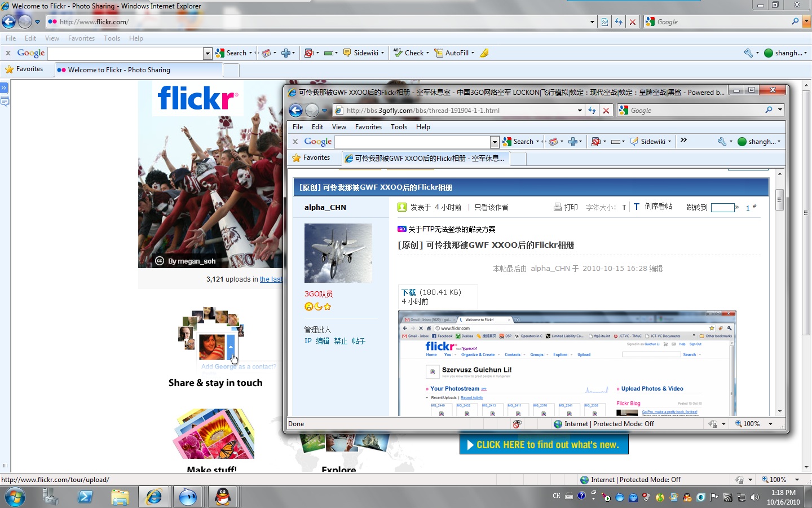Viewport: 812px width, 508px height.
Task: Expand Google Toolbar search dropdown in forum window
Action: 495,142
